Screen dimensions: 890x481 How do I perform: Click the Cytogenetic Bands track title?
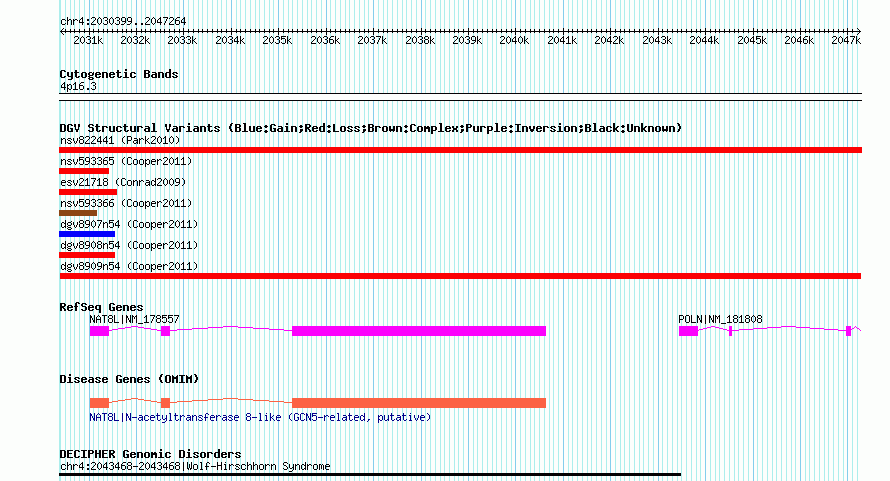(x=119, y=74)
